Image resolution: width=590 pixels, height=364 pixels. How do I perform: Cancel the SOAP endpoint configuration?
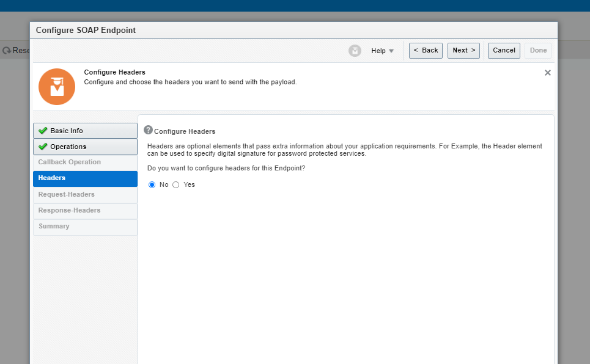(x=504, y=51)
